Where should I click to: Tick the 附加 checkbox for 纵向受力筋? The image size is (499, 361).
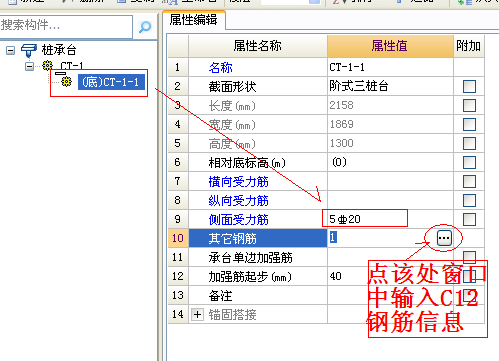point(469,200)
